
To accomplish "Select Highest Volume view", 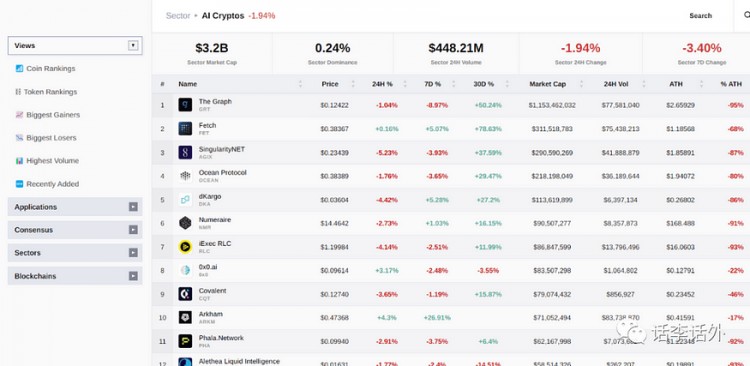I will click(53, 161).
